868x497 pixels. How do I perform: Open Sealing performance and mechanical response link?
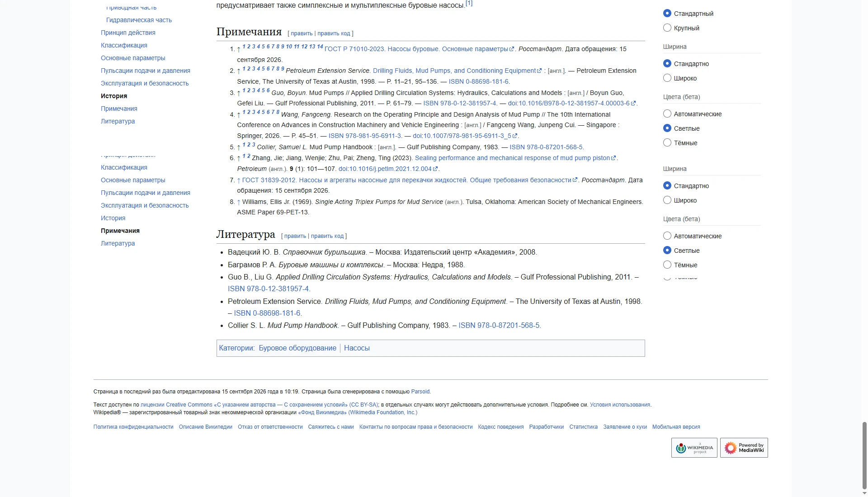coord(513,158)
